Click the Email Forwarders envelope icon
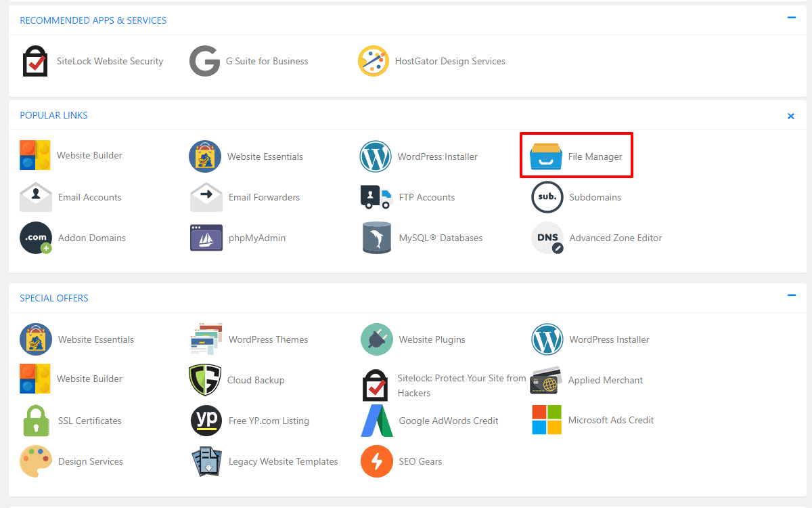Image resolution: width=812 pixels, height=508 pixels. (206, 197)
